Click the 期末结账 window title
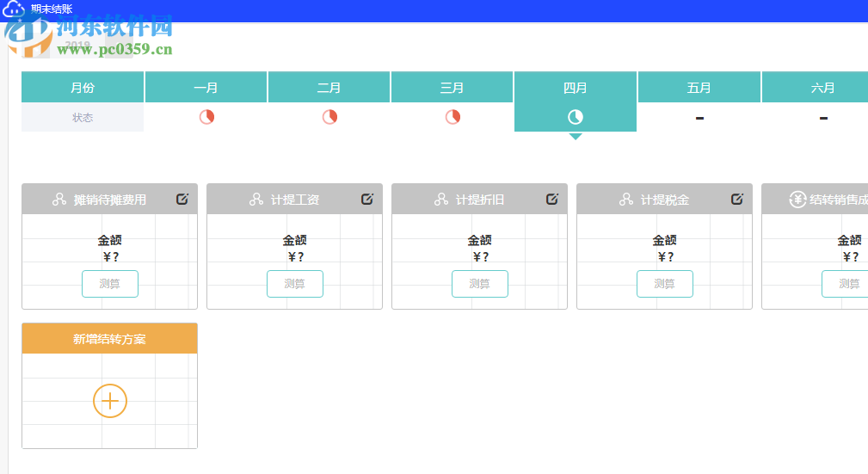 tap(52, 9)
